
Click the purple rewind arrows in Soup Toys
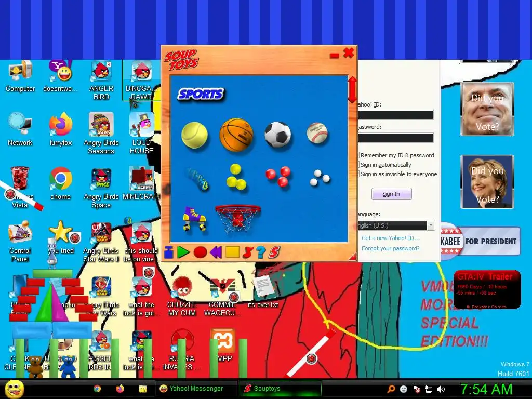point(216,252)
